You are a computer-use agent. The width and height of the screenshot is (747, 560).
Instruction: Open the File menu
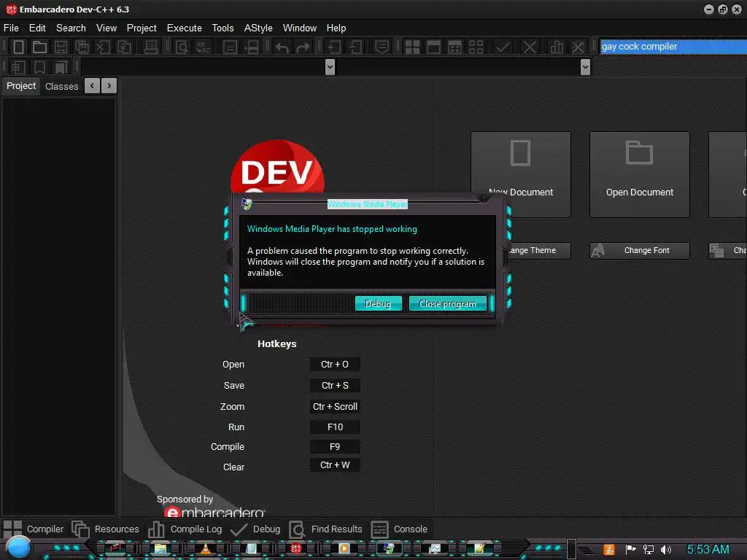pos(11,28)
